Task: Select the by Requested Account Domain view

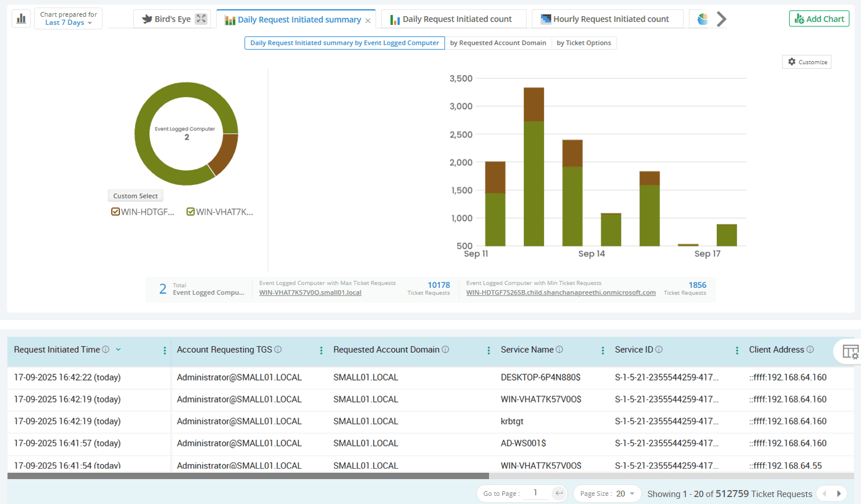Action: (x=498, y=43)
